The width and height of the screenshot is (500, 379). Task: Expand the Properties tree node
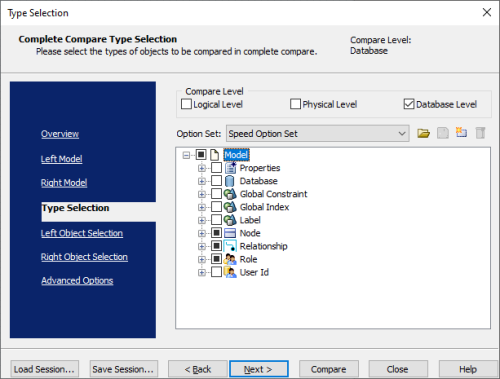click(202, 168)
